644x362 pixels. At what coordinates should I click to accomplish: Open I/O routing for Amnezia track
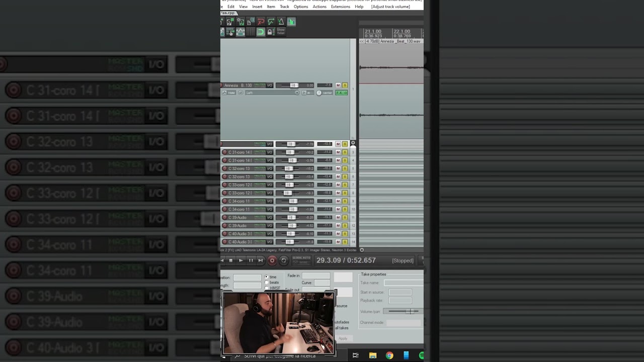pos(270,85)
